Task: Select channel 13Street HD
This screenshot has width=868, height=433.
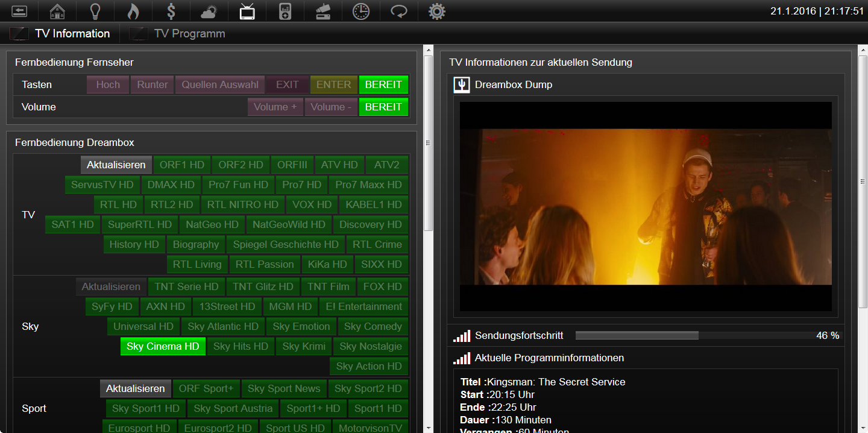Action: (227, 306)
